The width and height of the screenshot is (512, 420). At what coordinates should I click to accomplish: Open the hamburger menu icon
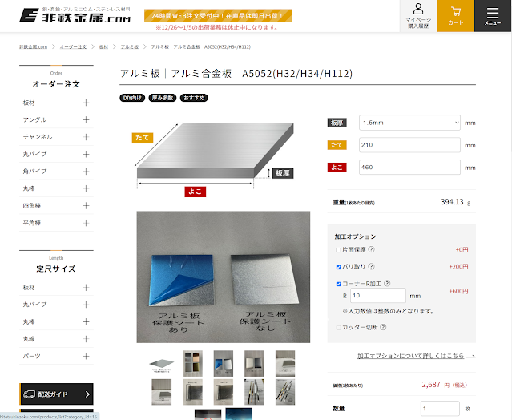[493, 16]
